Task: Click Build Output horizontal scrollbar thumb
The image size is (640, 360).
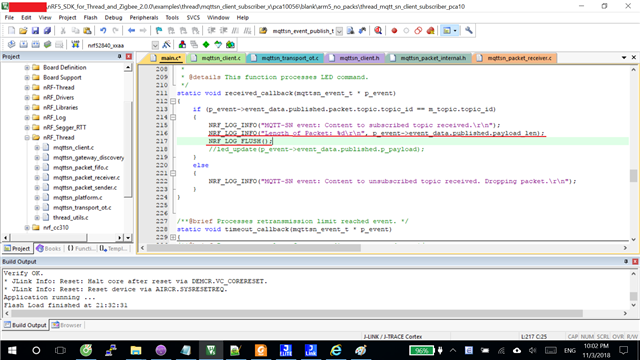Action: tap(297, 313)
